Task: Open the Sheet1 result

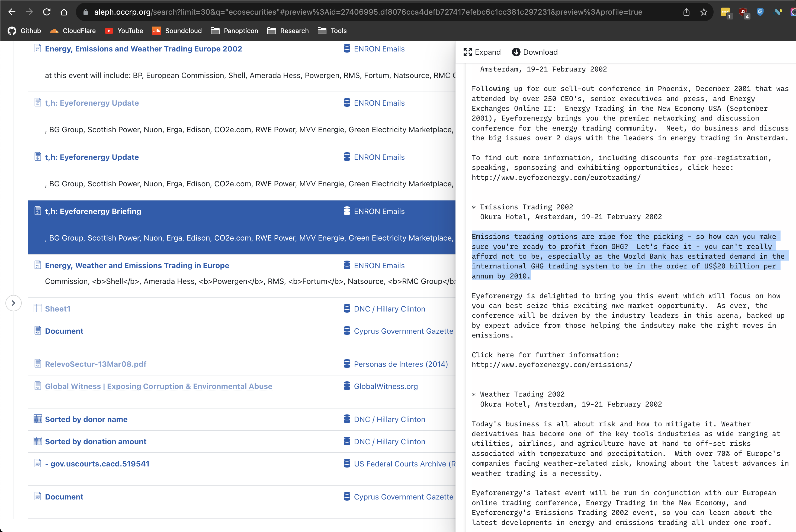Action: coord(57,309)
